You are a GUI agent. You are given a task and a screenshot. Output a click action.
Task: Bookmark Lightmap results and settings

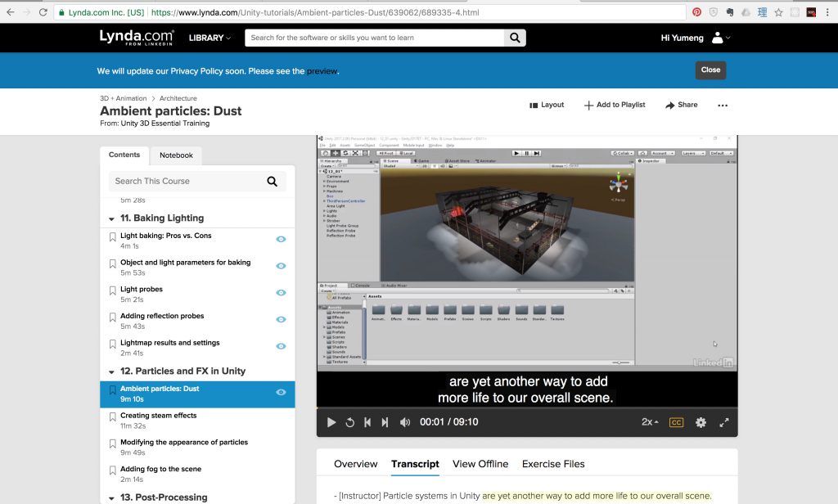pos(112,344)
